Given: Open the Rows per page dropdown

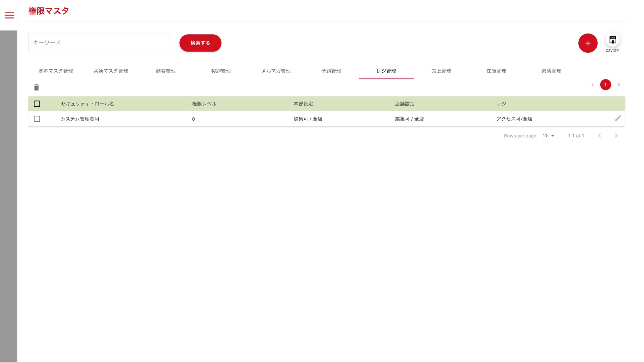Looking at the screenshot, I should (548, 135).
